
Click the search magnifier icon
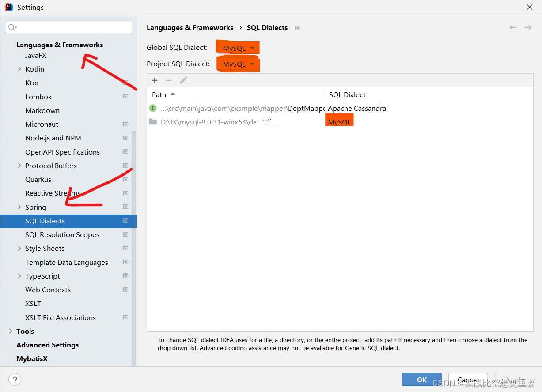[12, 27]
